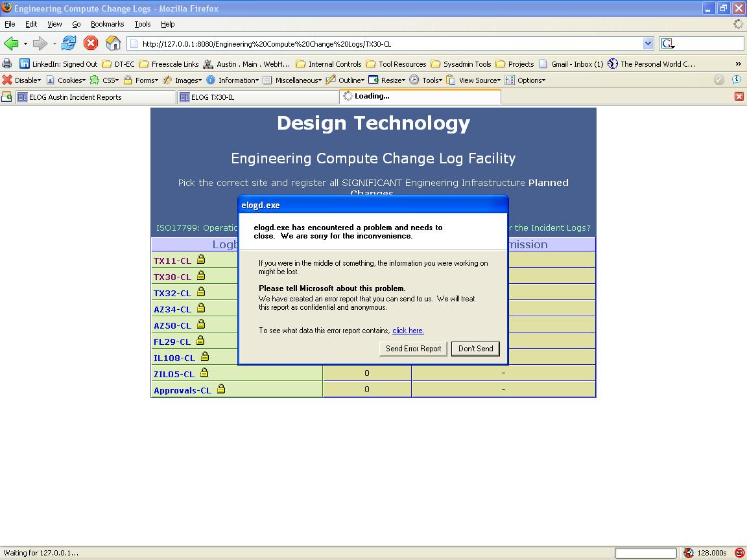Close the current tab with the red X

(x=739, y=97)
